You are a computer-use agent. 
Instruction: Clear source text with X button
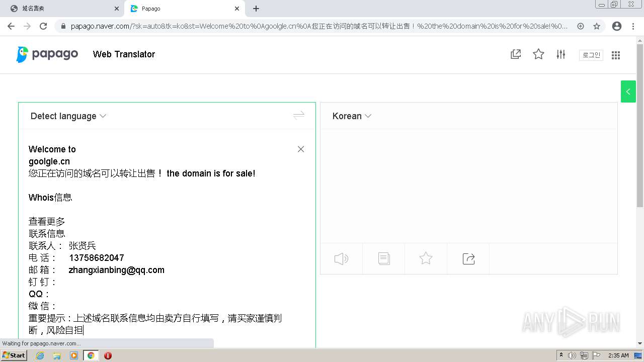[x=301, y=149]
